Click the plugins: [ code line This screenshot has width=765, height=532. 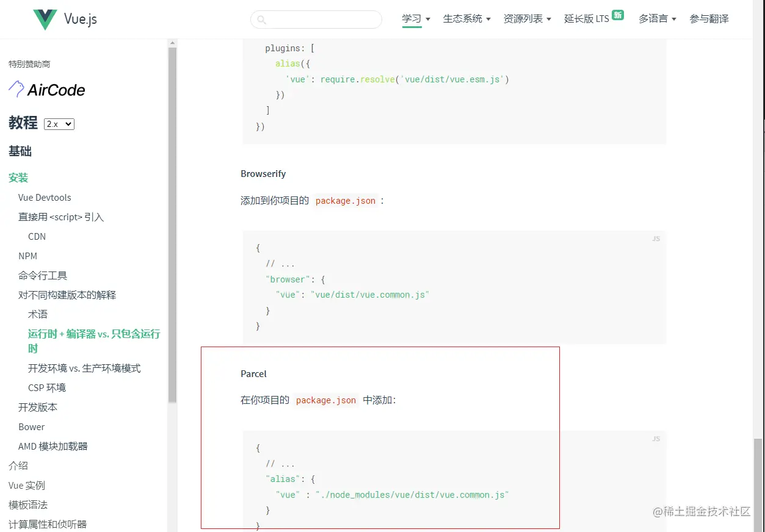[x=290, y=48]
